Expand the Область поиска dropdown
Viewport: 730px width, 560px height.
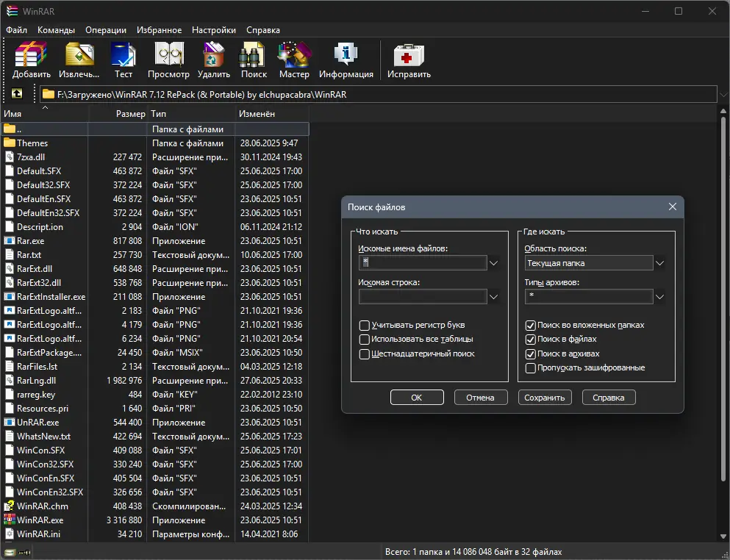(660, 263)
